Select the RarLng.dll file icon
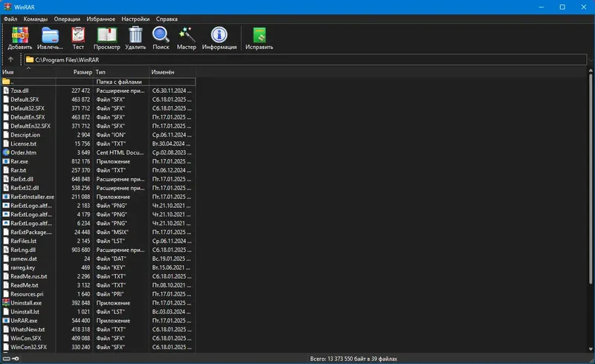595x364 pixels. click(x=6, y=250)
